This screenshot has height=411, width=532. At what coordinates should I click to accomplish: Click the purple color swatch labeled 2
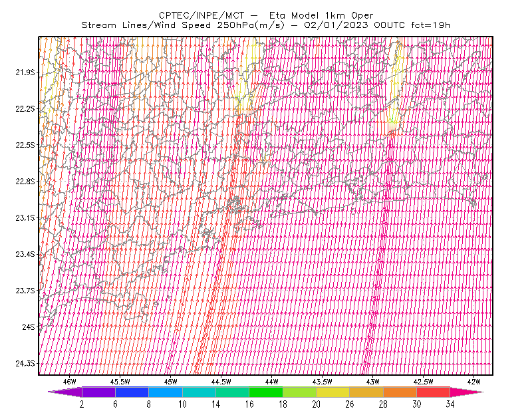tap(98, 392)
